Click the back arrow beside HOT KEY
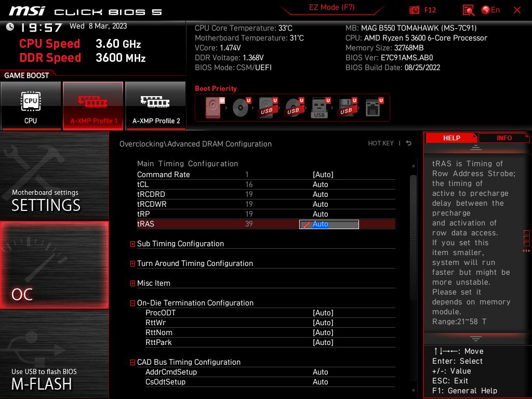532x399 pixels. coord(409,143)
